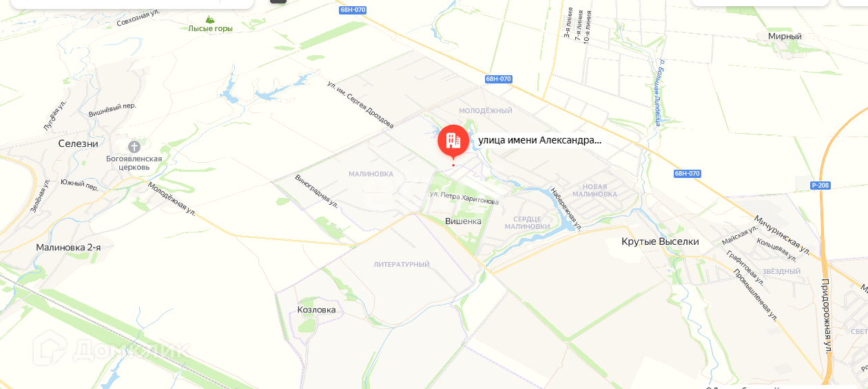Click the 68Н-070 road shield near Молодёжный
Image resolution: width=868 pixels, height=389 pixels.
(498, 79)
